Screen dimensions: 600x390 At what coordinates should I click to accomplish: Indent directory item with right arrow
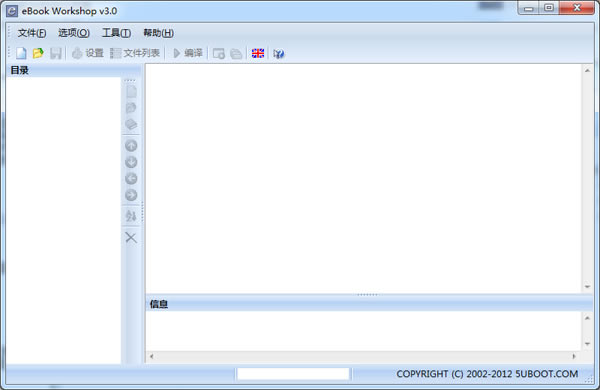pos(131,195)
